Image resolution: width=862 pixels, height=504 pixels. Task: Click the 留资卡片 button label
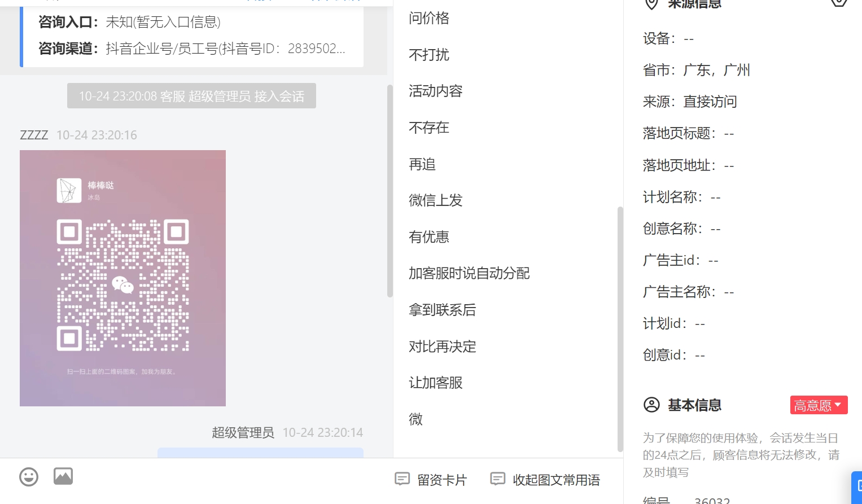(x=442, y=480)
